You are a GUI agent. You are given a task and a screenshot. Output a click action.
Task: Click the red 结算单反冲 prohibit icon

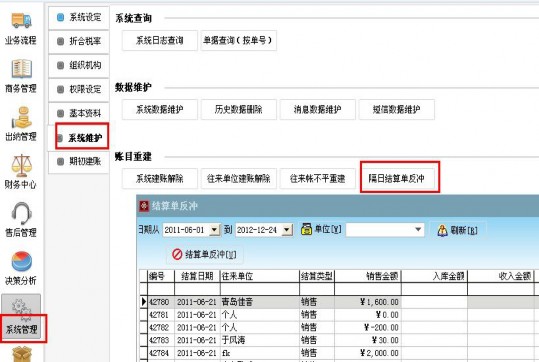point(177,254)
